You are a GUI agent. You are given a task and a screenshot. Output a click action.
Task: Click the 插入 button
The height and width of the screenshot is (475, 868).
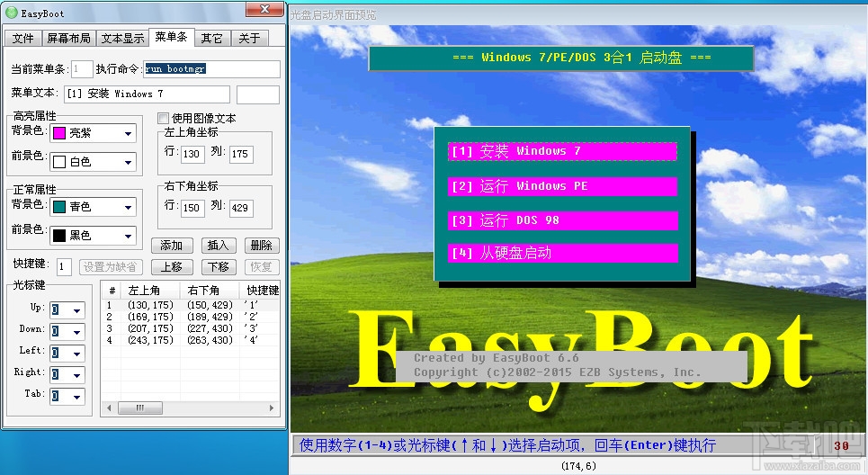[x=219, y=246]
